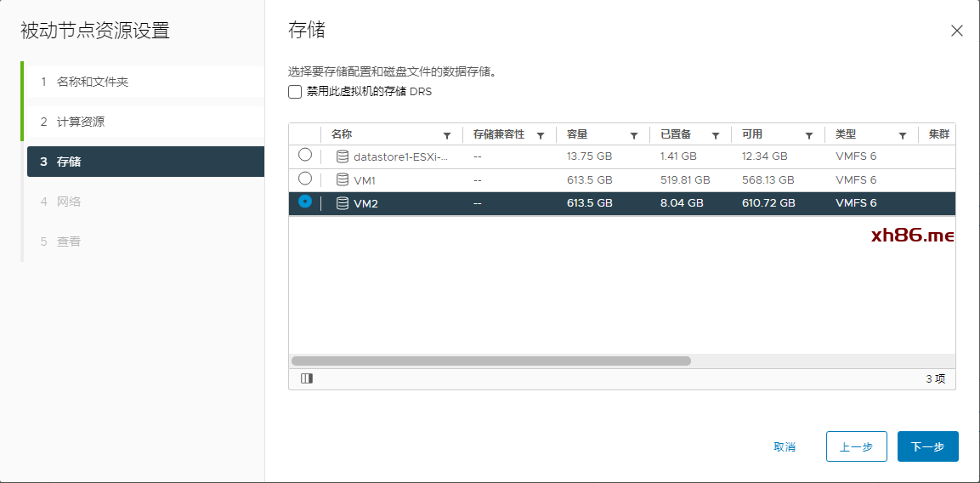The width and height of the screenshot is (980, 483).
Task: Open filter dropdown on 可用 column
Action: click(809, 135)
